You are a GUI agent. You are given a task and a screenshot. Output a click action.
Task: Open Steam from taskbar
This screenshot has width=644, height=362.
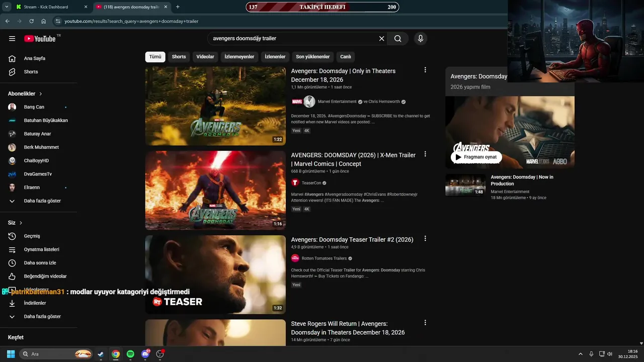click(101, 354)
